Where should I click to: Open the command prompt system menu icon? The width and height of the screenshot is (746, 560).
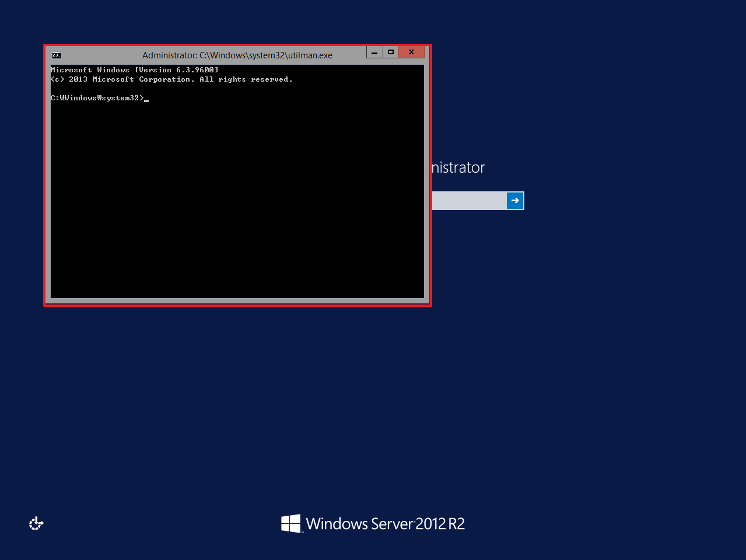(x=57, y=55)
